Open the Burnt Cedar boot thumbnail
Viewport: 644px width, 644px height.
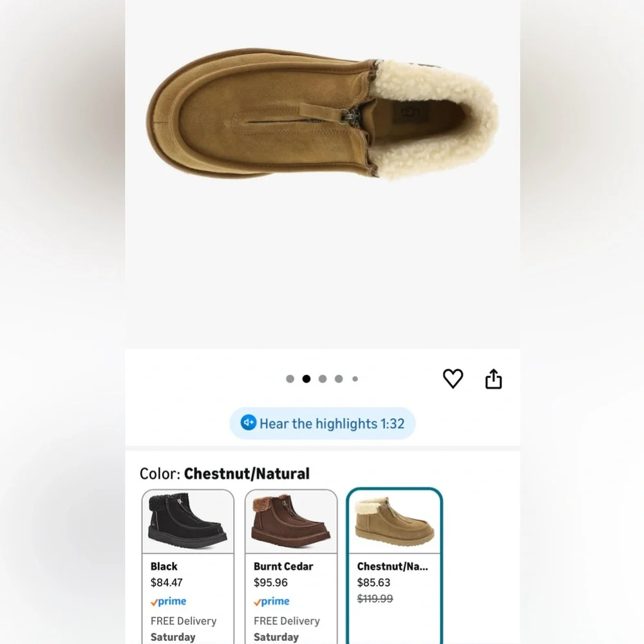pos(290,520)
